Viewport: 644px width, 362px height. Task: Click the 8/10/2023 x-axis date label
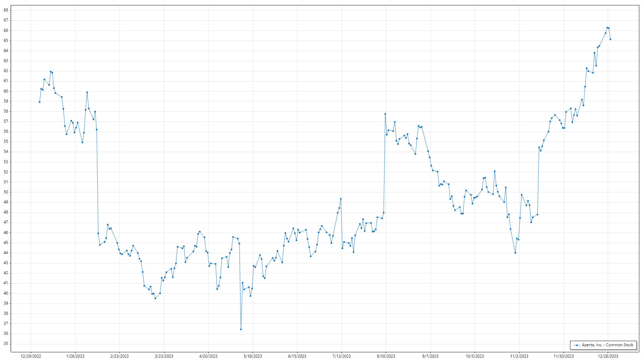[386, 356]
